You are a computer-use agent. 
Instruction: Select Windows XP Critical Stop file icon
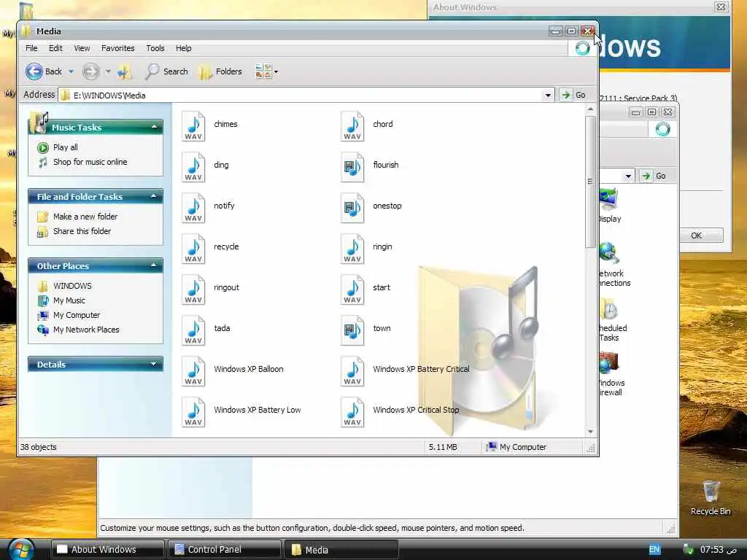pyautogui.click(x=352, y=413)
